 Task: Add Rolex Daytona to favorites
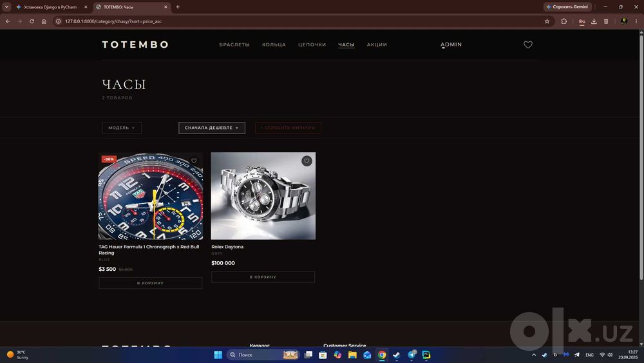point(307,161)
